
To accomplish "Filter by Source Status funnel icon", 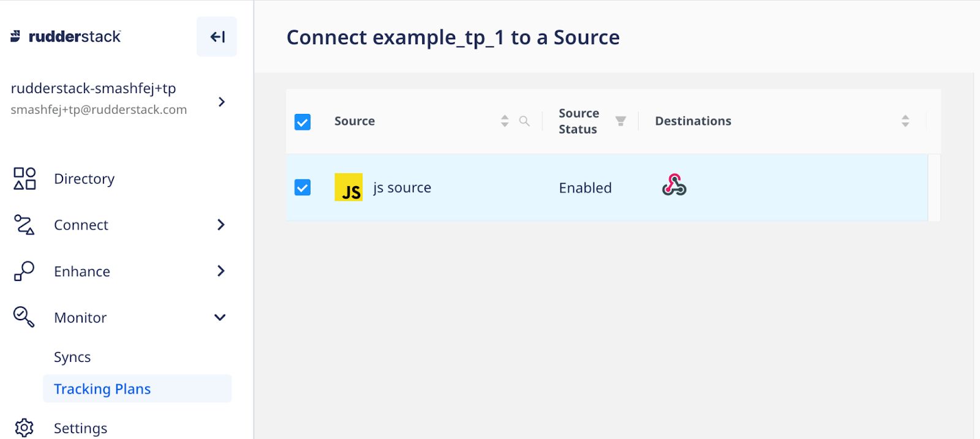I will click(620, 121).
